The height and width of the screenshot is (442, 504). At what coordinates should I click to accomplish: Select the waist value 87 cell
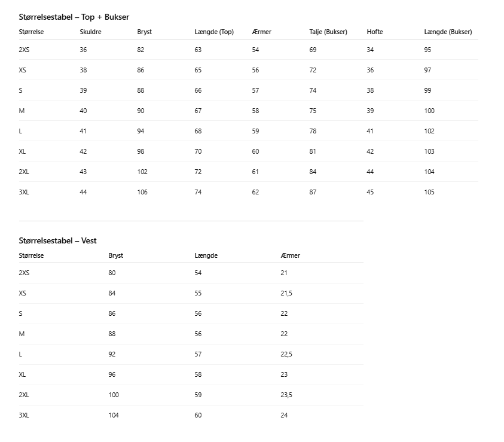[x=313, y=193]
